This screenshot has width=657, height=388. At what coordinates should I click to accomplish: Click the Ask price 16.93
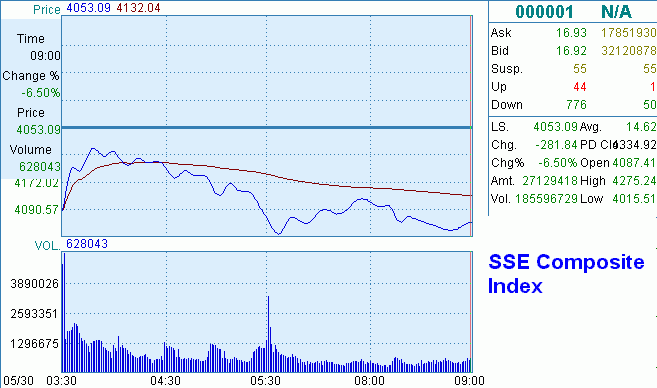[x=571, y=33]
